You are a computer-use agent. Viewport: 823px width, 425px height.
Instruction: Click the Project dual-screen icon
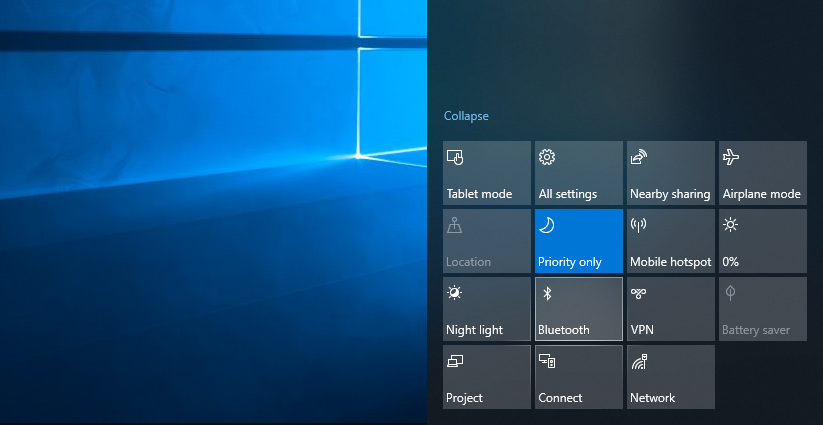pos(455,361)
